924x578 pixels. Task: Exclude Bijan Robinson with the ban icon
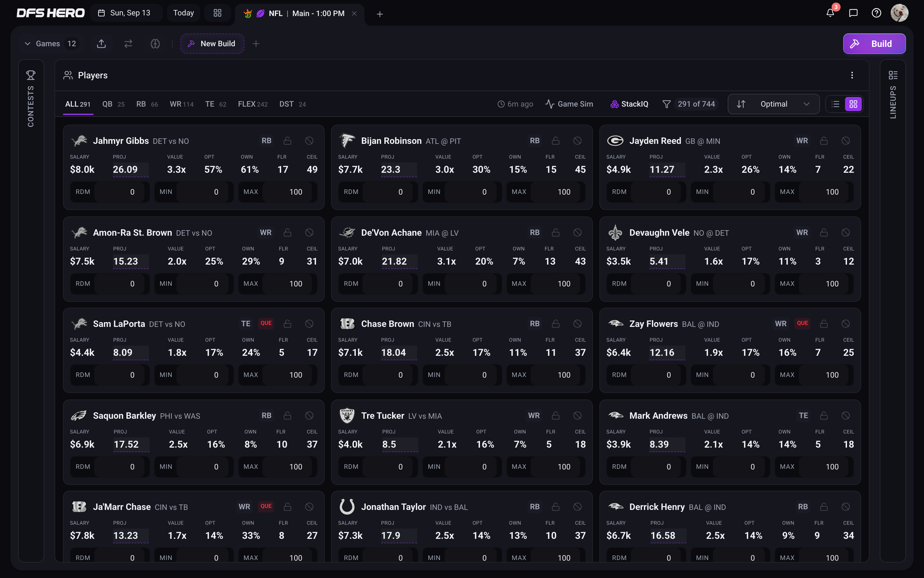pyautogui.click(x=577, y=141)
